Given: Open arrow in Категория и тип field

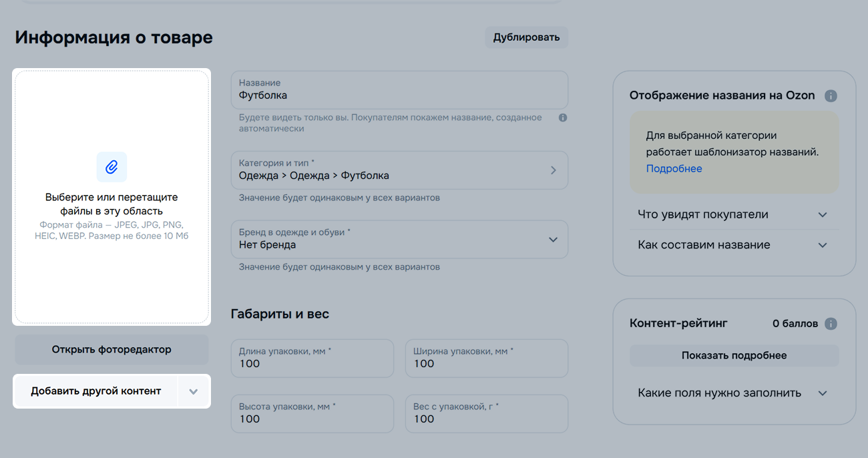Looking at the screenshot, I should pos(553,170).
